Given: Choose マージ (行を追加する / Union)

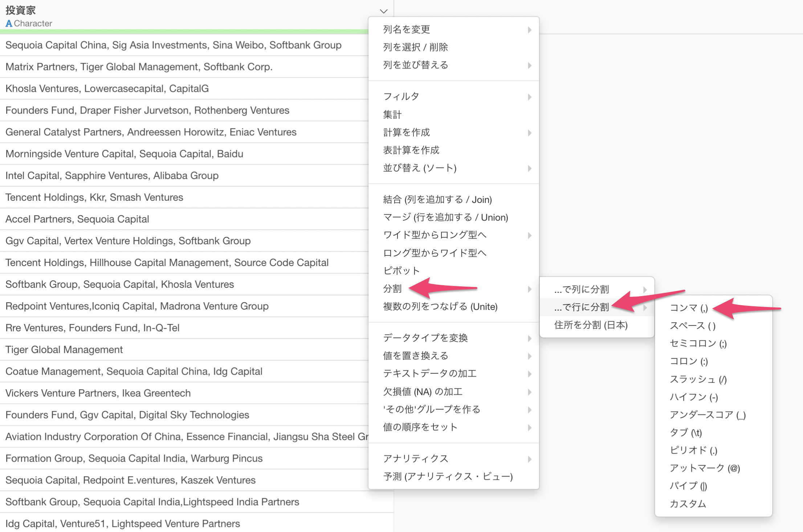Looking at the screenshot, I should [453, 217].
